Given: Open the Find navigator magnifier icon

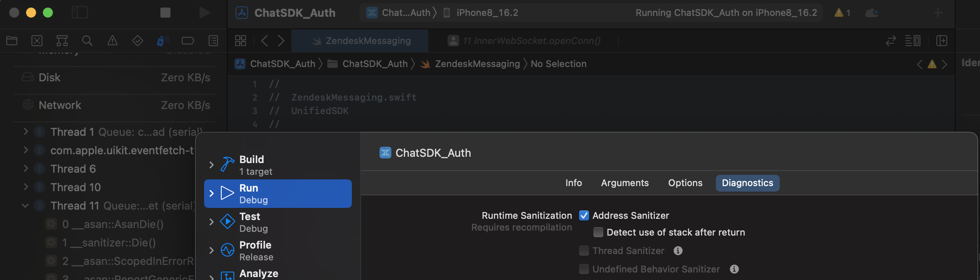Looking at the screenshot, I should coord(87,41).
